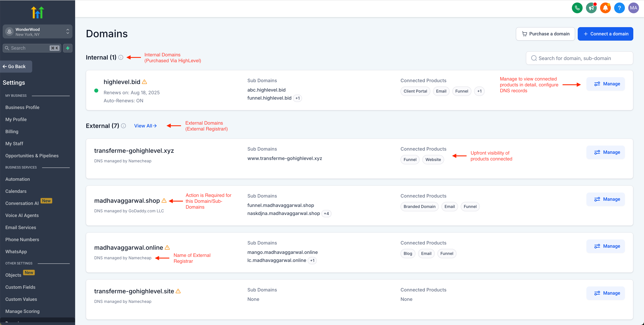Open Custom Fields settings
Image resolution: width=644 pixels, height=325 pixels.
[x=20, y=287]
